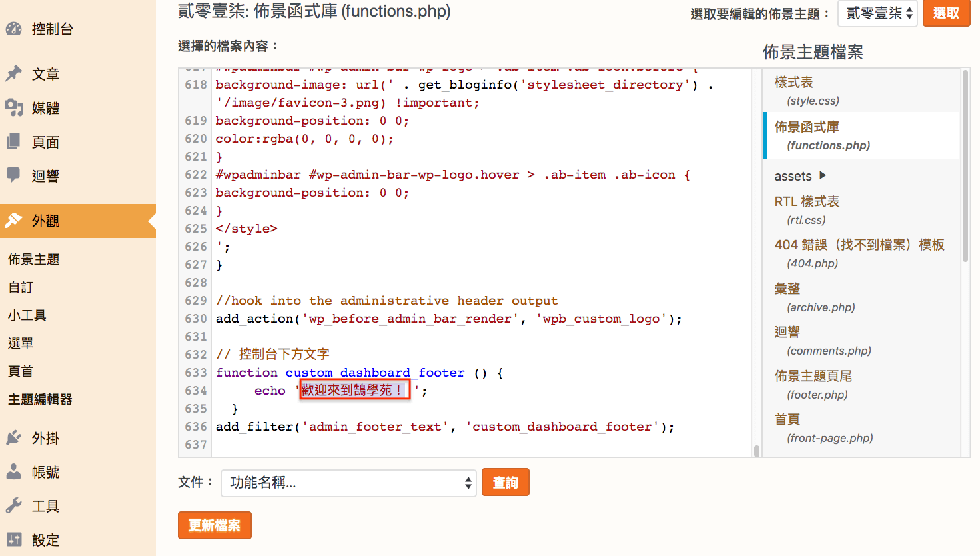This screenshot has height=556, width=980.
Task: Go to 主題編輯器 submenu
Action: click(x=40, y=399)
